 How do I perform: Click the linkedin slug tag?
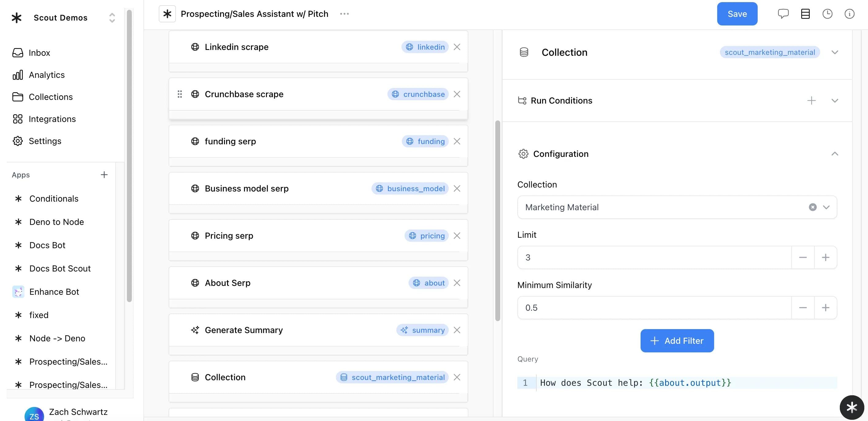[424, 47]
